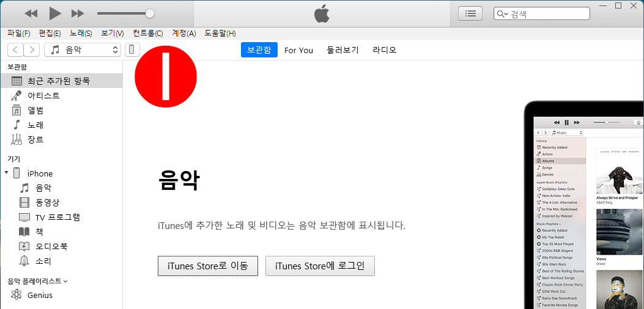
Task: Click the bell icon for 소리
Action: coord(24,261)
